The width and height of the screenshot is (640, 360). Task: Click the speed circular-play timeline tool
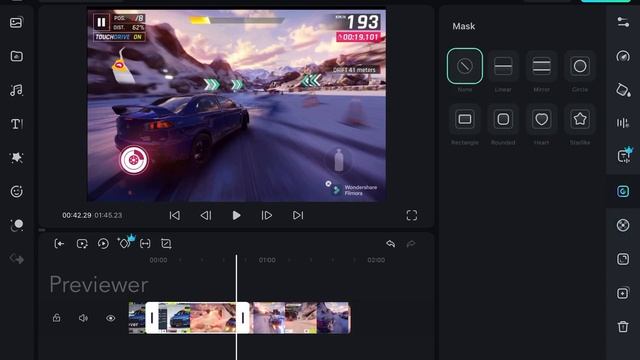103,244
